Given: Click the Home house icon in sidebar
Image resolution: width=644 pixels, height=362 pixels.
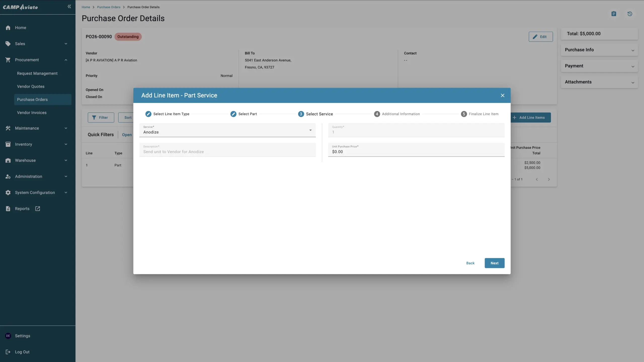Looking at the screenshot, I should [8, 28].
